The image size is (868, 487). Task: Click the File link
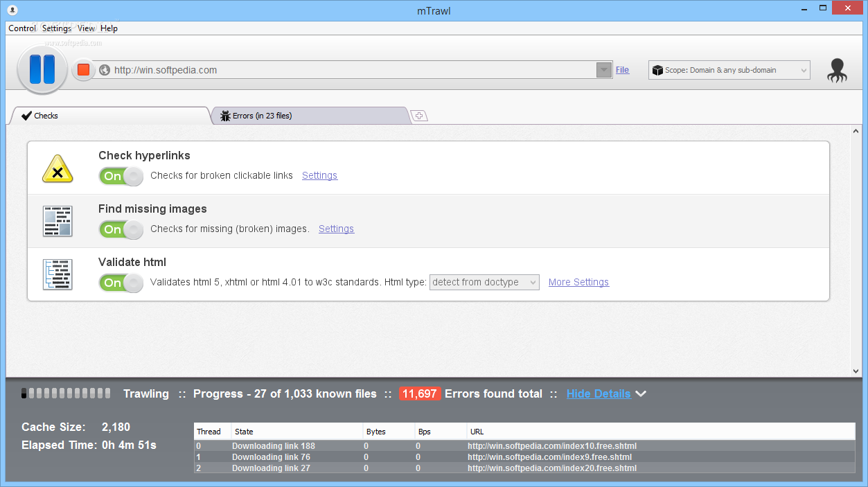click(622, 70)
